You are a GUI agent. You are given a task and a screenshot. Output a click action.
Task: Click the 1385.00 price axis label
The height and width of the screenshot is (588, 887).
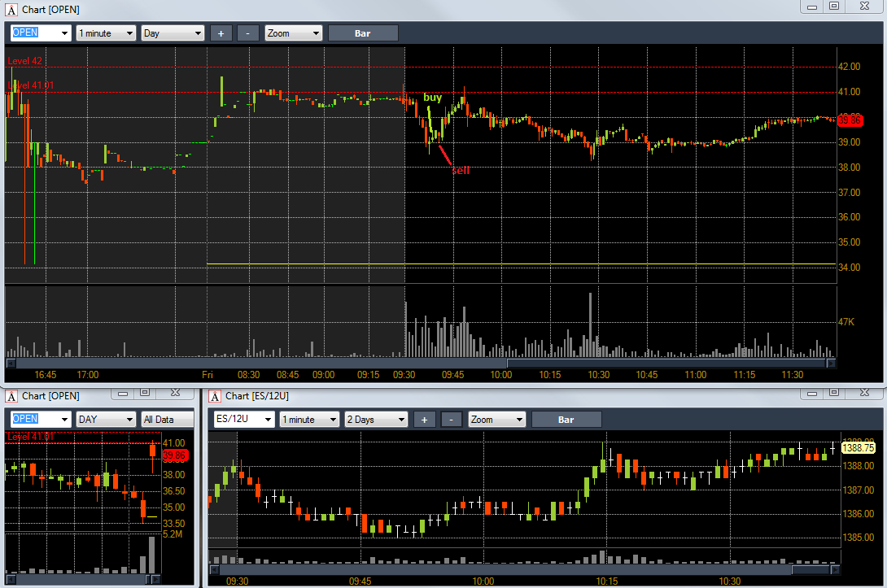(x=859, y=538)
